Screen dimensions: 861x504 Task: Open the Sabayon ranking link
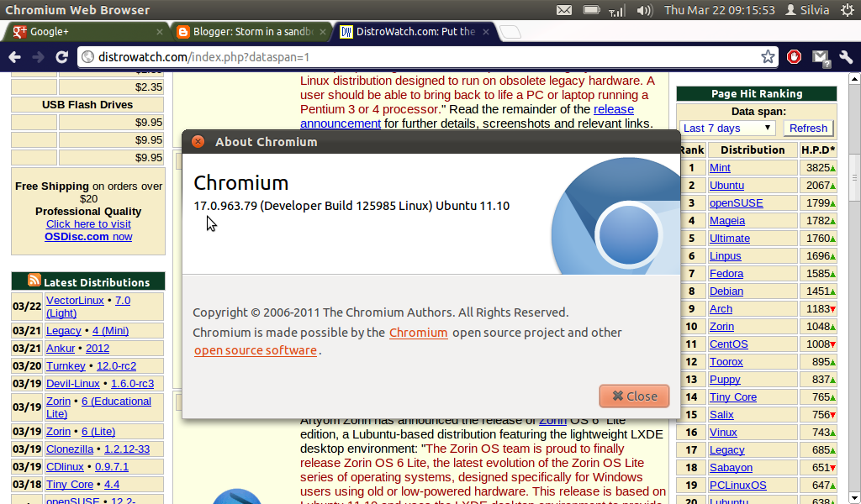[x=731, y=467]
